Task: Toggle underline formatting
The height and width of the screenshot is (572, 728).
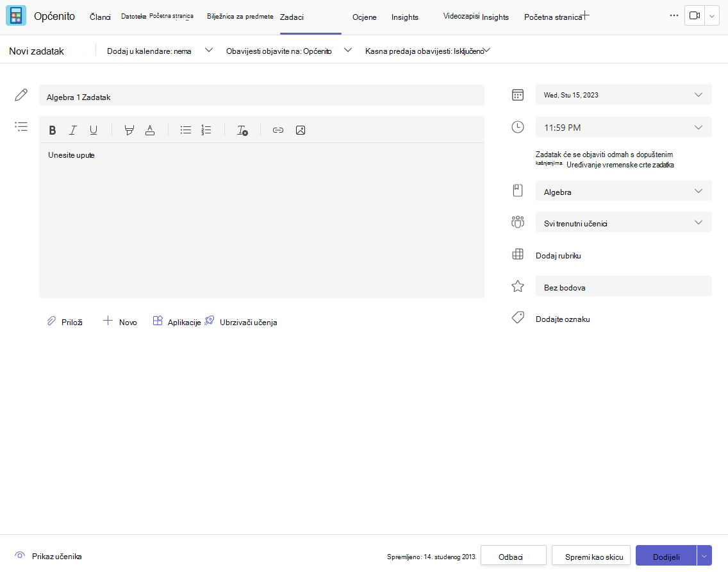Action: 94,131
